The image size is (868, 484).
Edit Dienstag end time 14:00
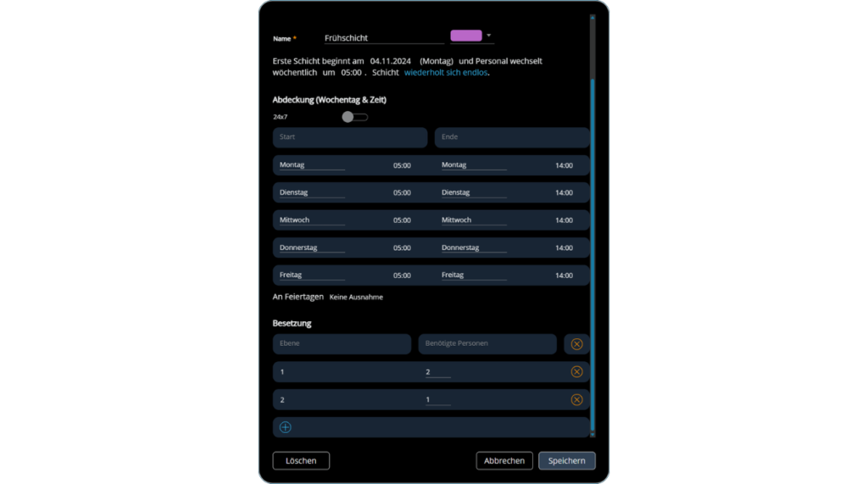[564, 192]
